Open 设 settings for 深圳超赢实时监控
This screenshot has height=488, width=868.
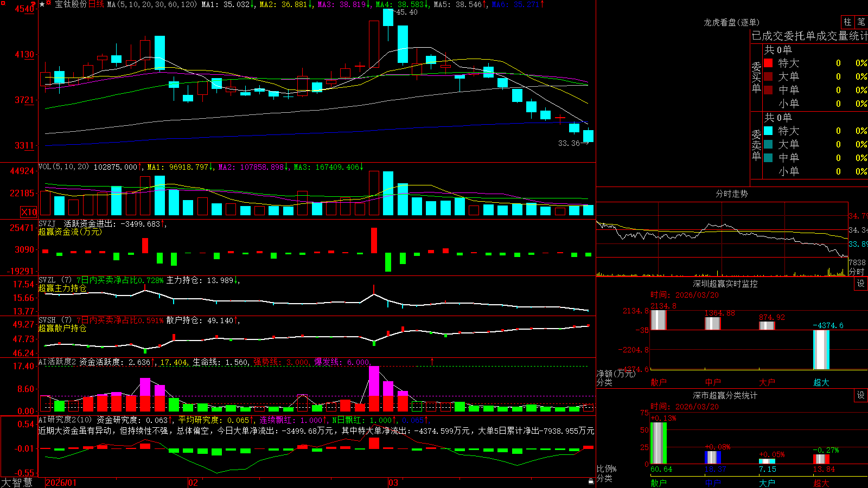coord(861,284)
